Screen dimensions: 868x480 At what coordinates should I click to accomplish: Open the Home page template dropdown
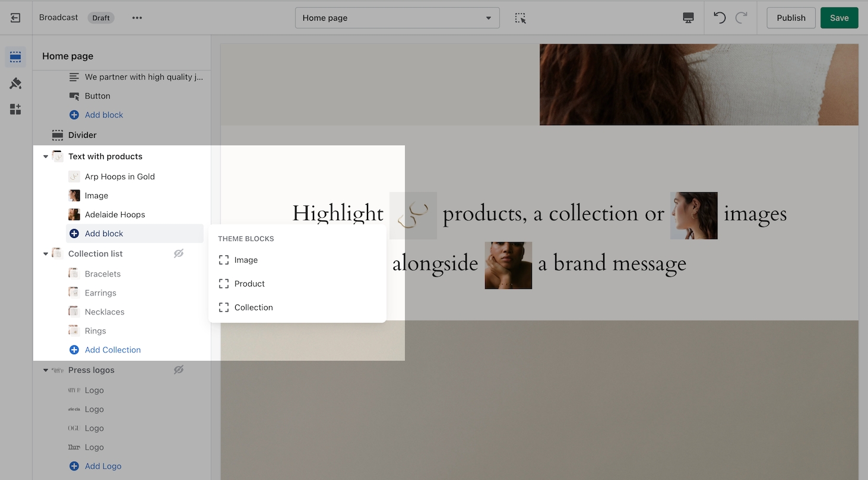pyautogui.click(x=397, y=18)
